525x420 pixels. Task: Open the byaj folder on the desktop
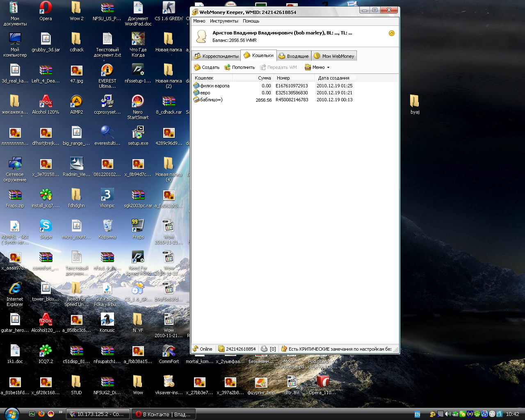coord(415,105)
